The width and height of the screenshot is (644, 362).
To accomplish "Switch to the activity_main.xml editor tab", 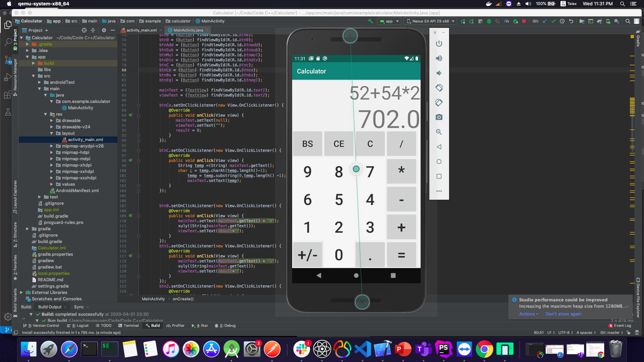I will [x=141, y=30].
